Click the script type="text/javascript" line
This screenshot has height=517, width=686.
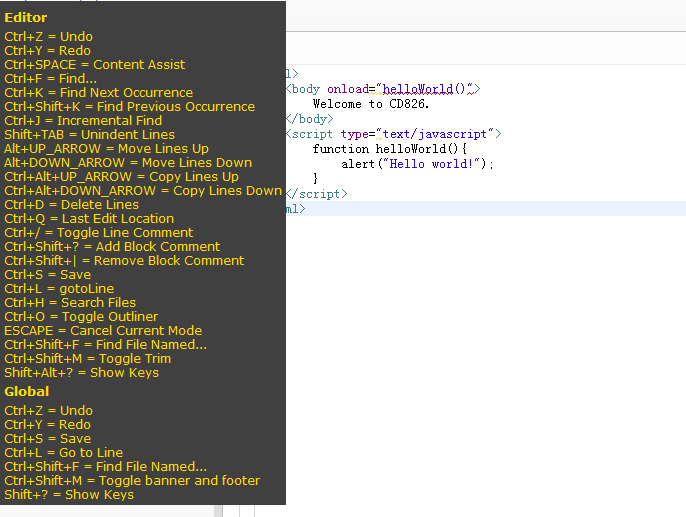[394, 134]
